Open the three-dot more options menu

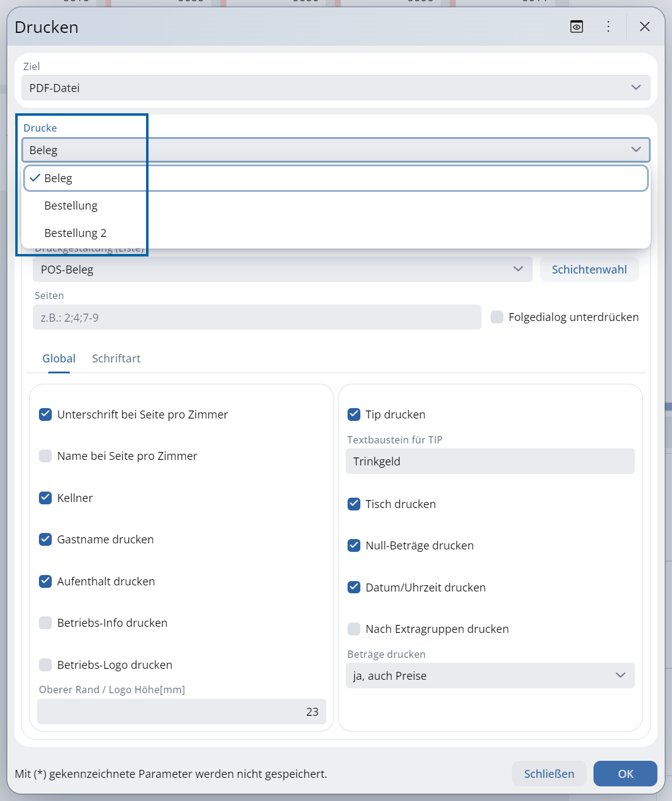[x=608, y=26]
